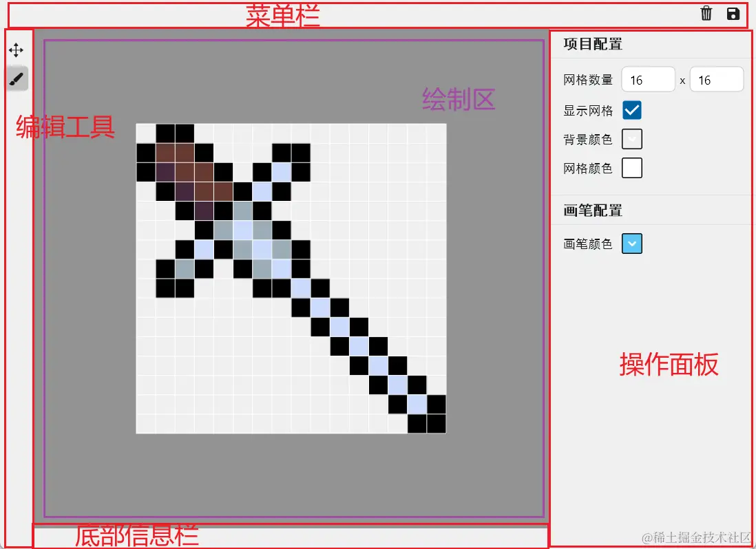The image size is (756, 549).
Task: Open the 背景颜色 color dropdown
Action: pyautogui.click(x=631, y=139)
